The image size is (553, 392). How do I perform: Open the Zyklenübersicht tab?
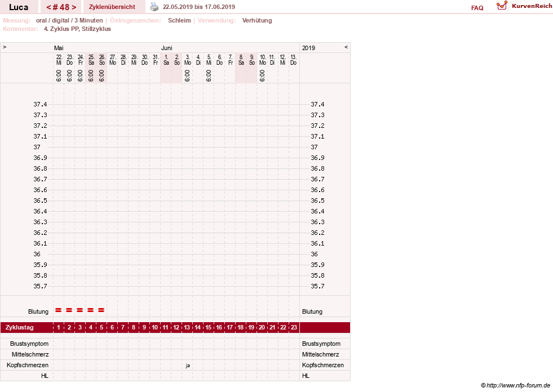(x=112, y=7)
